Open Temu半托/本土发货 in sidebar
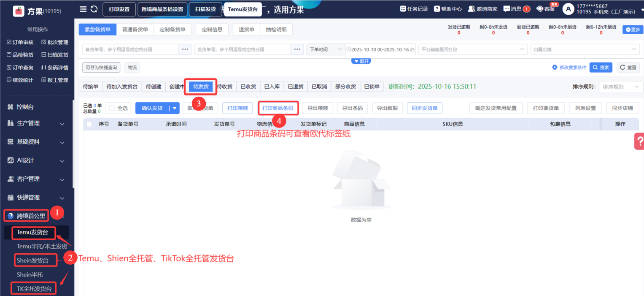644x296 pixels. 42,246
